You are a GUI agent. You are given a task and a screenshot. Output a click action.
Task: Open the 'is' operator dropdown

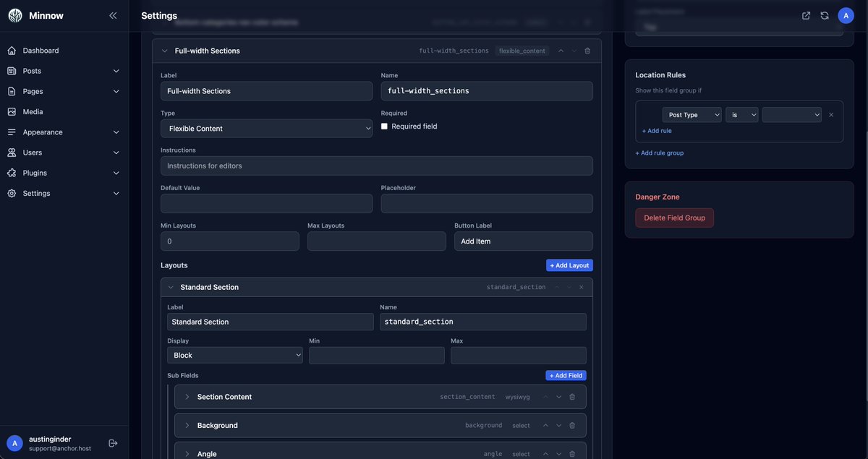(742, 115)
